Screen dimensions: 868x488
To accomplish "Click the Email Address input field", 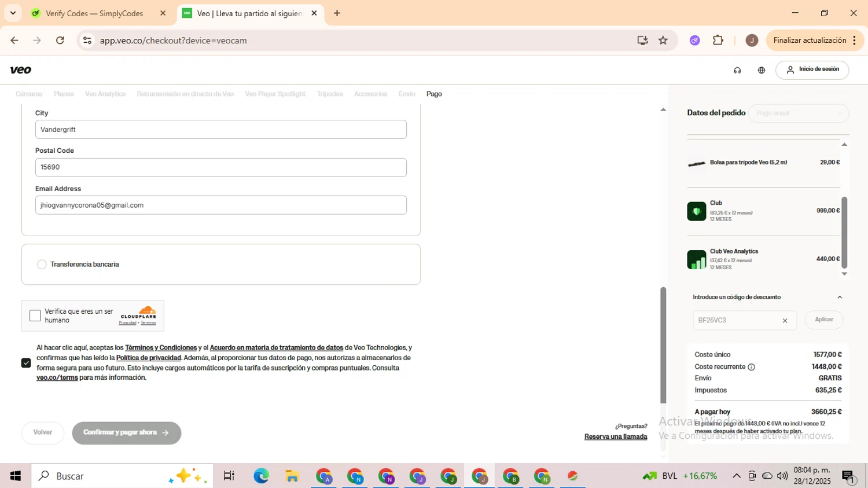I will coord(221,205).
